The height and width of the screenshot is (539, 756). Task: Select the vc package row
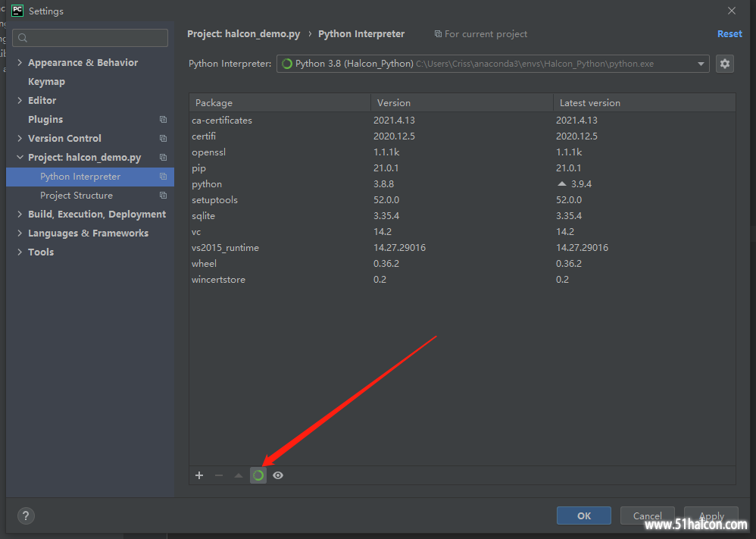[x=462, y=232]
